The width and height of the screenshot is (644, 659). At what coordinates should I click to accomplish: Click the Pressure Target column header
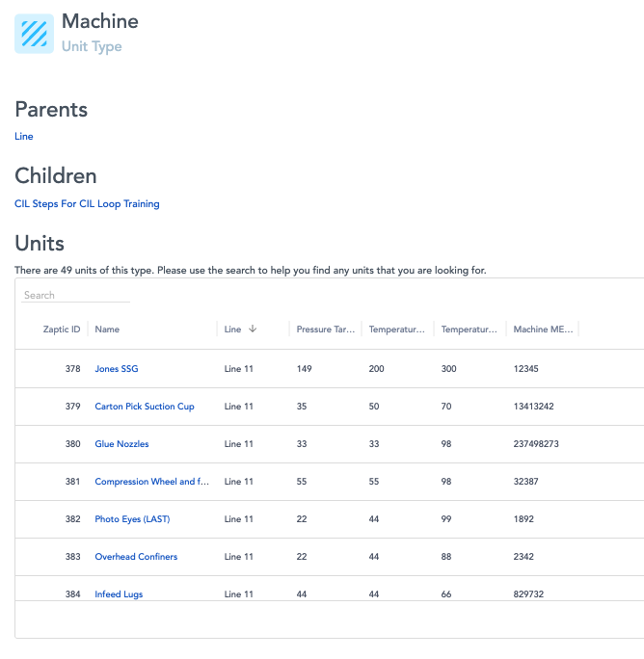pyautogui.click(x=325, y=329)
